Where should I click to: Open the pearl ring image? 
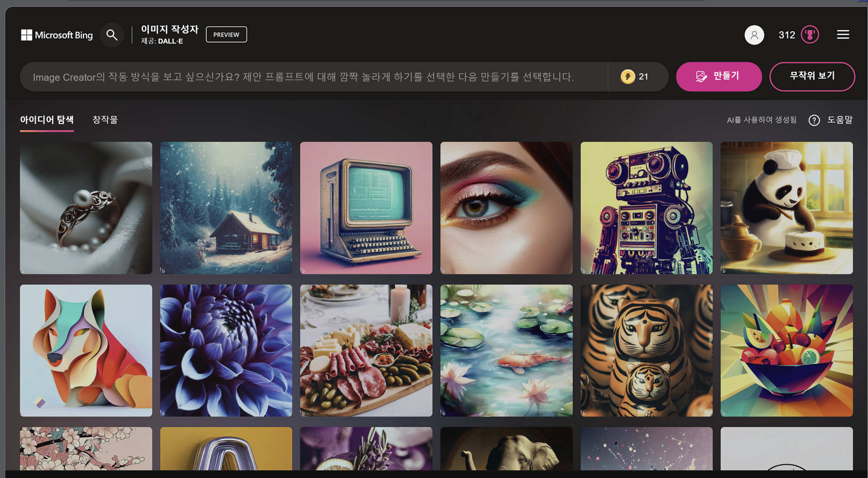pos(86,208)
